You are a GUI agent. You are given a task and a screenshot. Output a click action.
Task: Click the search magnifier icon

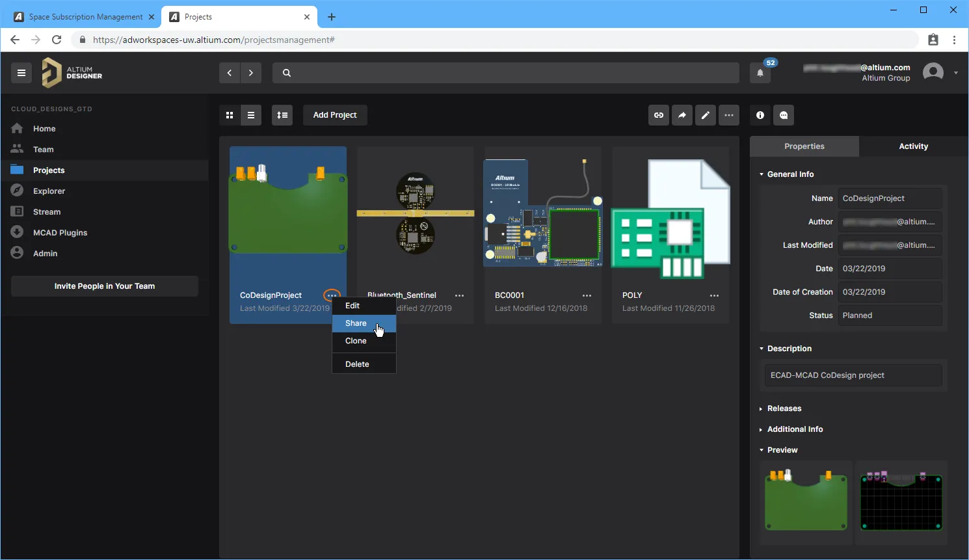tap(287, 73)
